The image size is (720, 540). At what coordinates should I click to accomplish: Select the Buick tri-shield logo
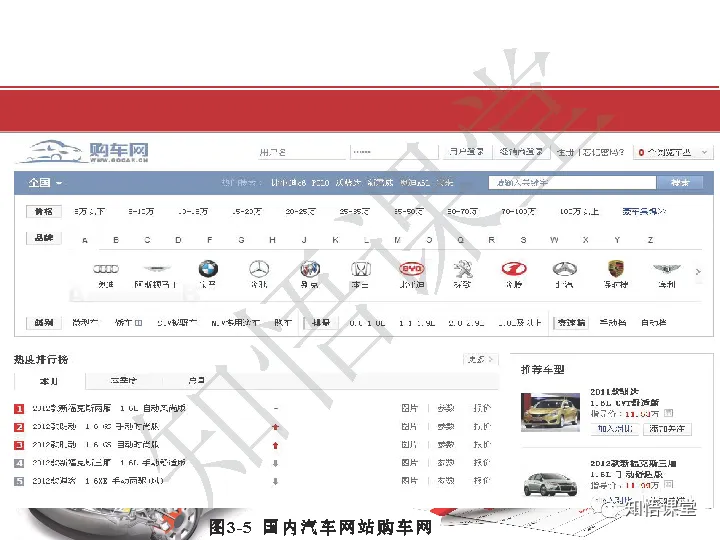click(310, 269)
